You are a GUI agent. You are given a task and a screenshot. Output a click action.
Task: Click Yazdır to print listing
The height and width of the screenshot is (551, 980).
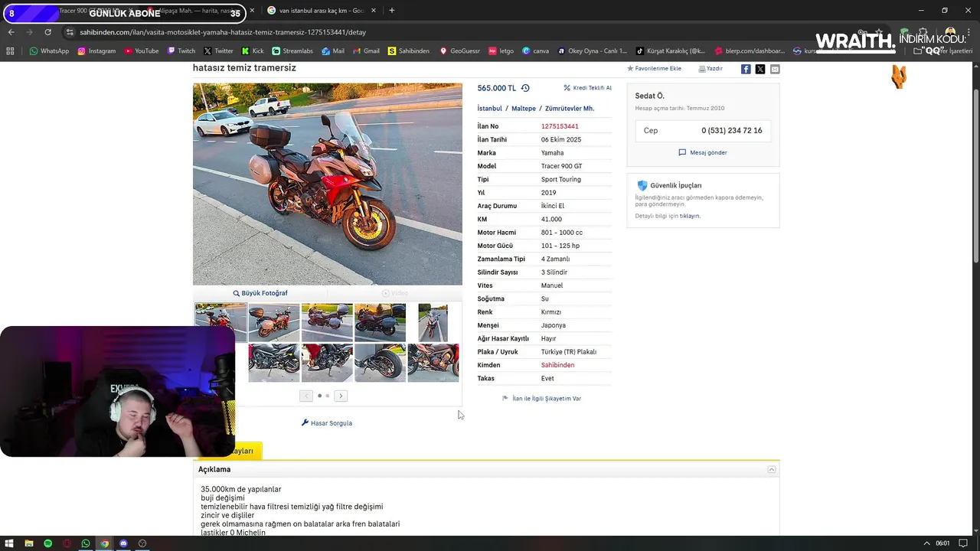point(710,69)
